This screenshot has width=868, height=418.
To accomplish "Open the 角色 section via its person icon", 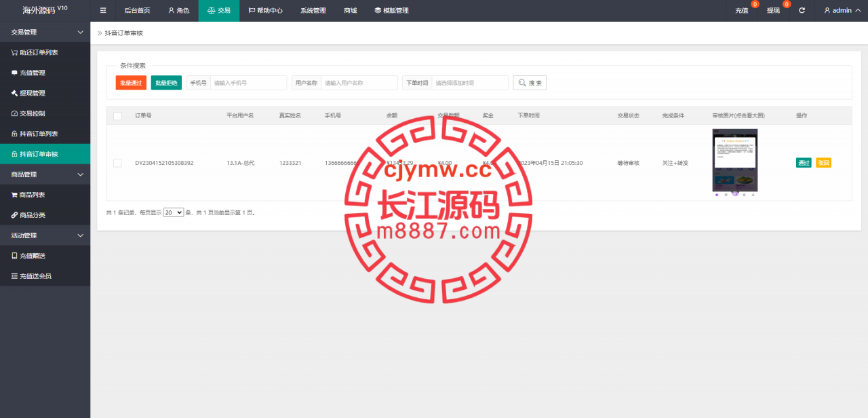I will click(x=172, y=11).
